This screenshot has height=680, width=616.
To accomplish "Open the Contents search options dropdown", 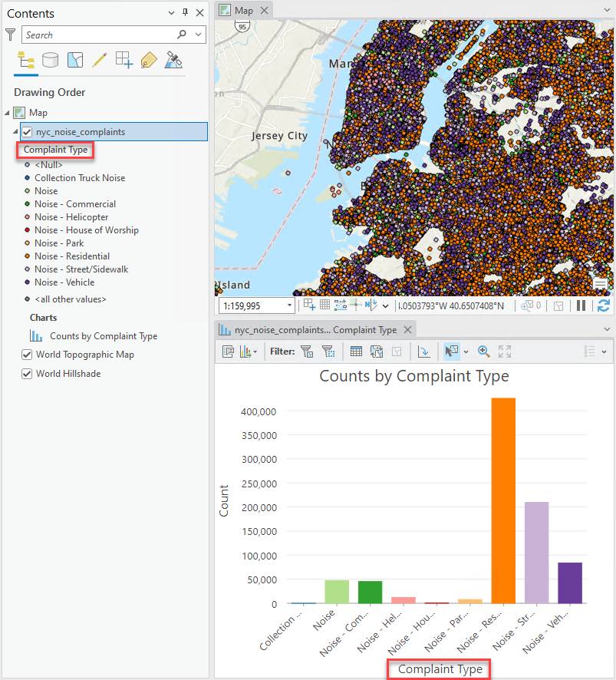I will point(199,35).
